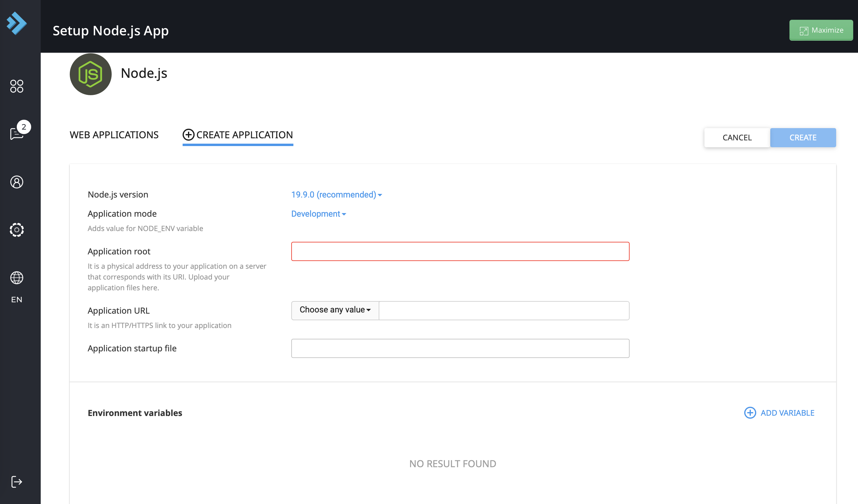Click the Environment variables heading
858x504 pixels.
click(x=135, y=412)
